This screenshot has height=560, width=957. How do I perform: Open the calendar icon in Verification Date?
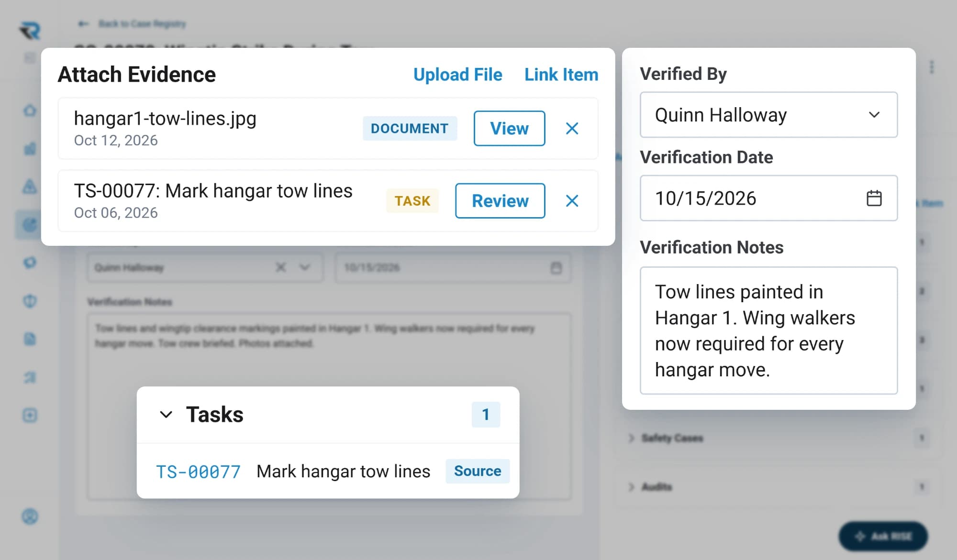[x=874, y=198]
